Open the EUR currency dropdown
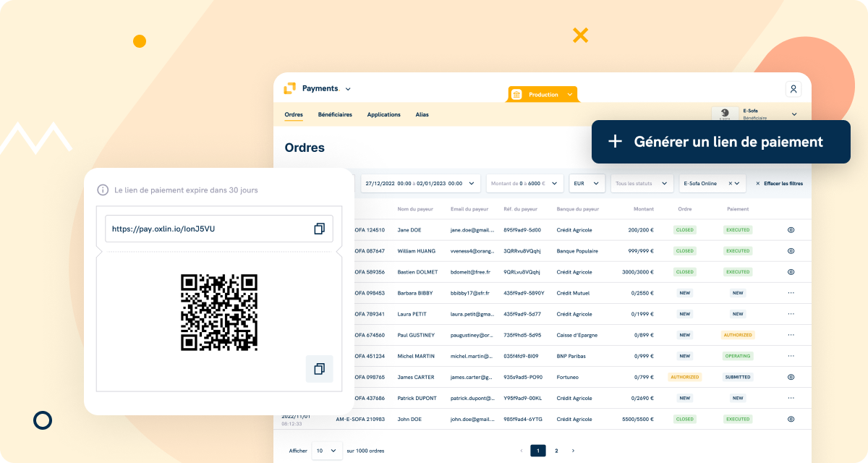868x463 pixels. (x=587, y=184)
